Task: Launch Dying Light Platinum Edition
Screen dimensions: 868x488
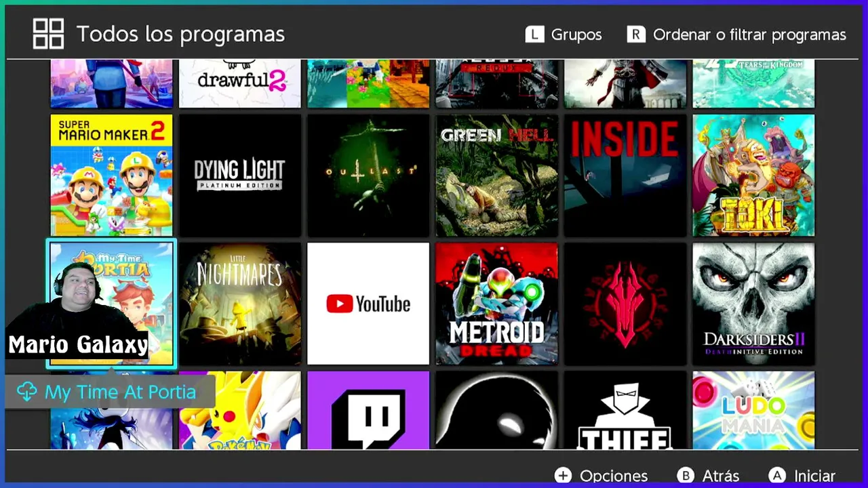Action: [239, 175]
